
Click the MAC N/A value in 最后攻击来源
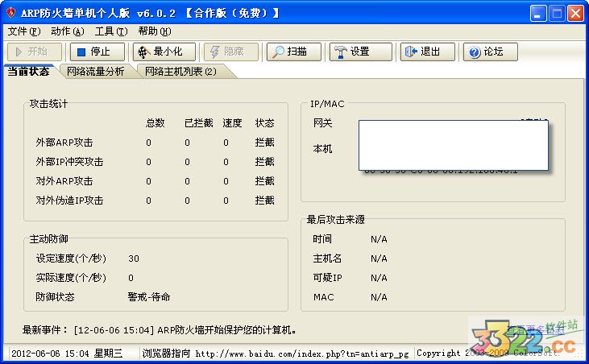(379, 297)
